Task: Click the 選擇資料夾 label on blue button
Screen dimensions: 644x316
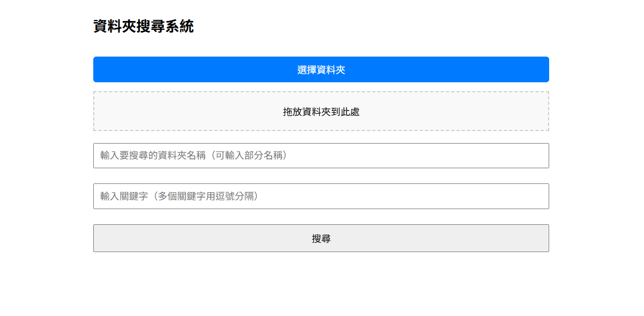Action: point(321,70)
